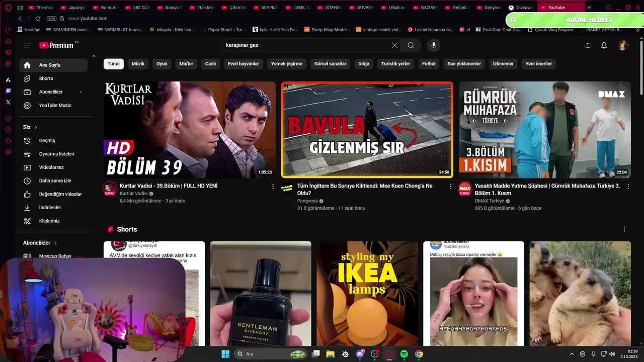Open the Neal.fun bookmark
Screen dimensions: 644x362
pos(29,30)
